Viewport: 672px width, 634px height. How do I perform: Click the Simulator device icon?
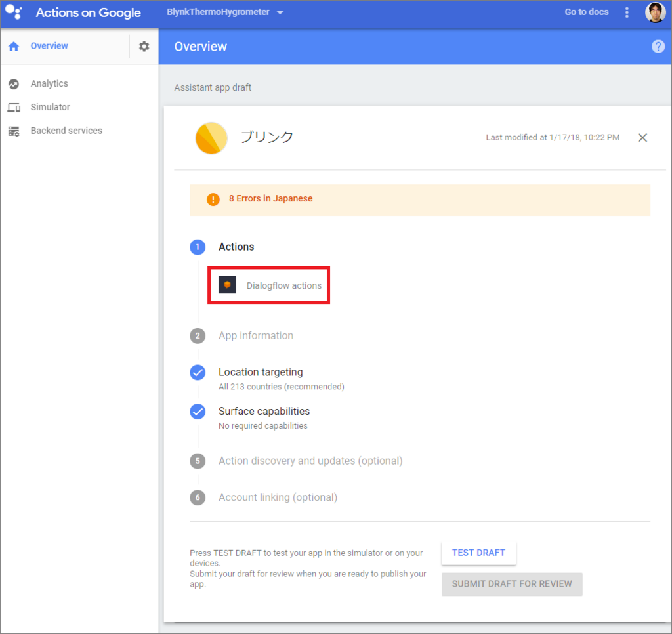tap(14, 108)
